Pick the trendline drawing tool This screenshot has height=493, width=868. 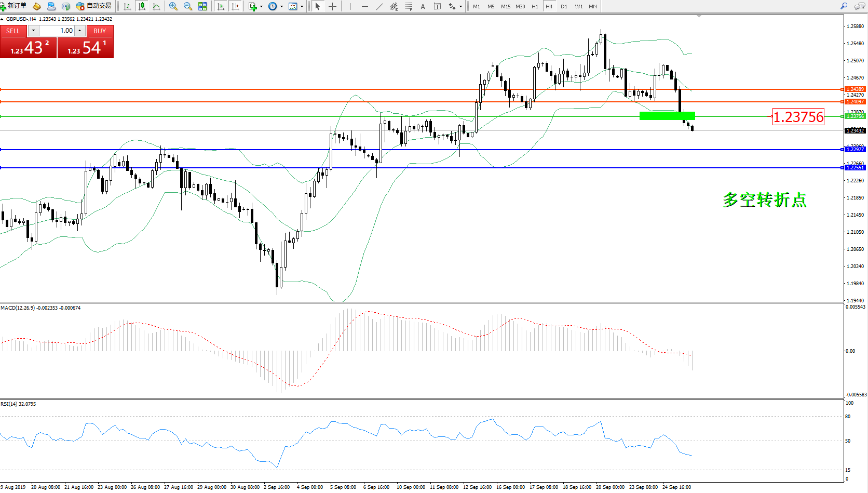click(x=379, y=6)
